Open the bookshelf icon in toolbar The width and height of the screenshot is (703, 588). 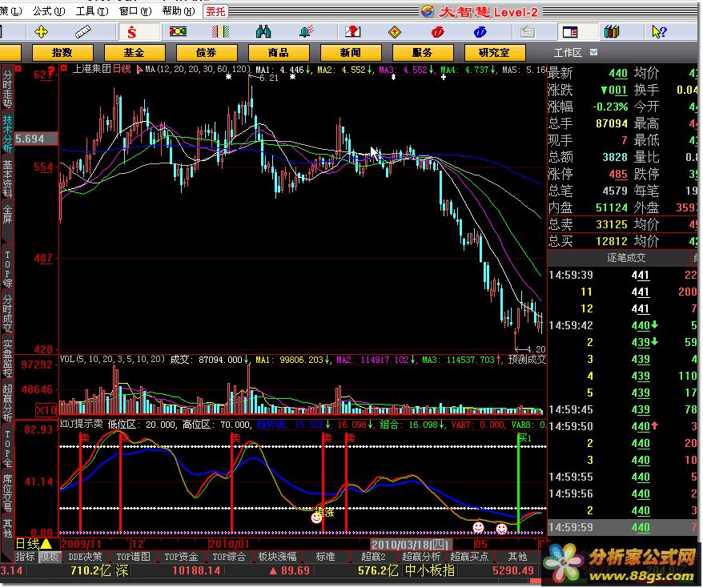coord(613,31)
